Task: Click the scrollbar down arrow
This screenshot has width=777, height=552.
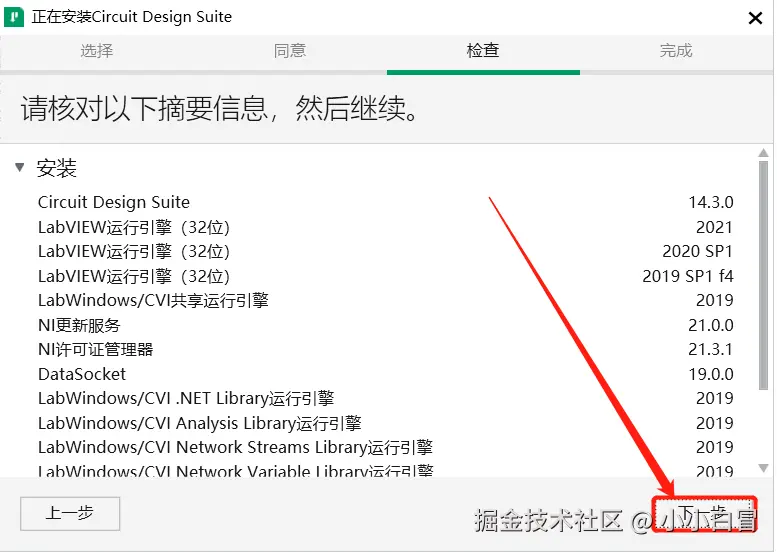Action: [763, 468]
